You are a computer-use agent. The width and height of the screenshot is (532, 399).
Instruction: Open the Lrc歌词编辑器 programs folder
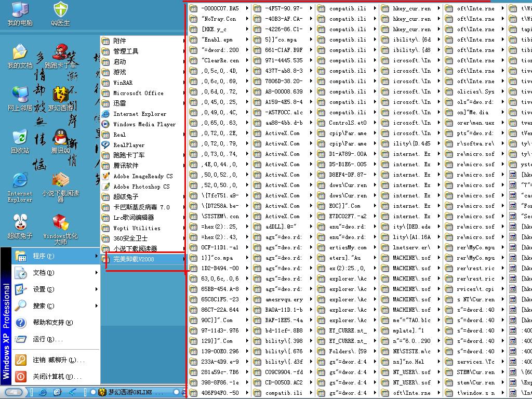(143, 218)
